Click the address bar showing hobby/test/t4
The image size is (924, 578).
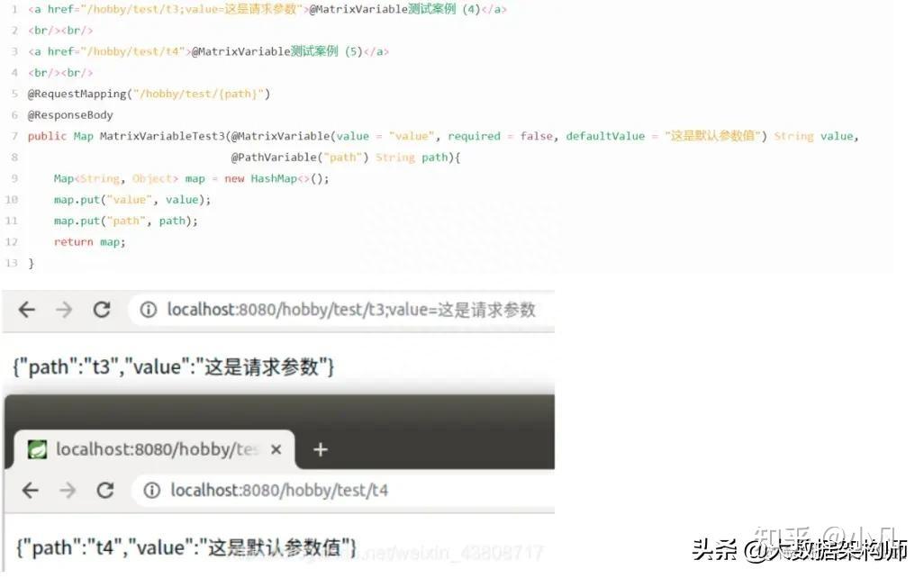pos(343,490)
